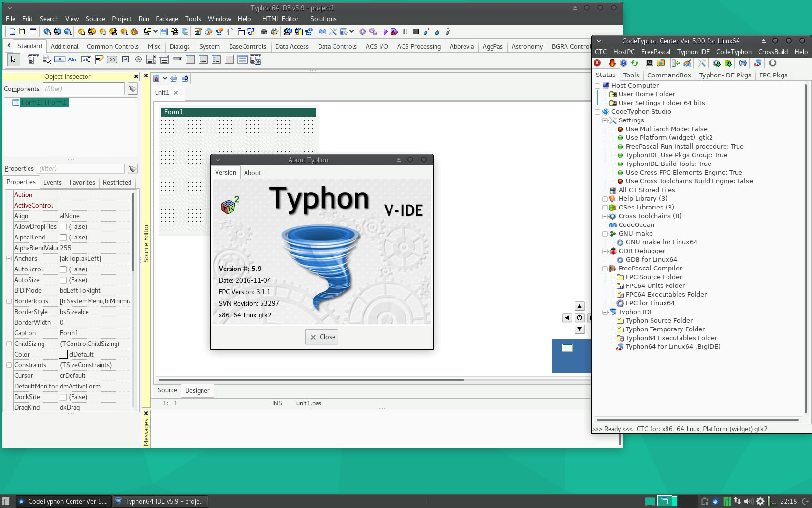Click the tag icon next to Properties filter
Image resolution: width=812 pixels, height=508 pixels.
point(132,168)
